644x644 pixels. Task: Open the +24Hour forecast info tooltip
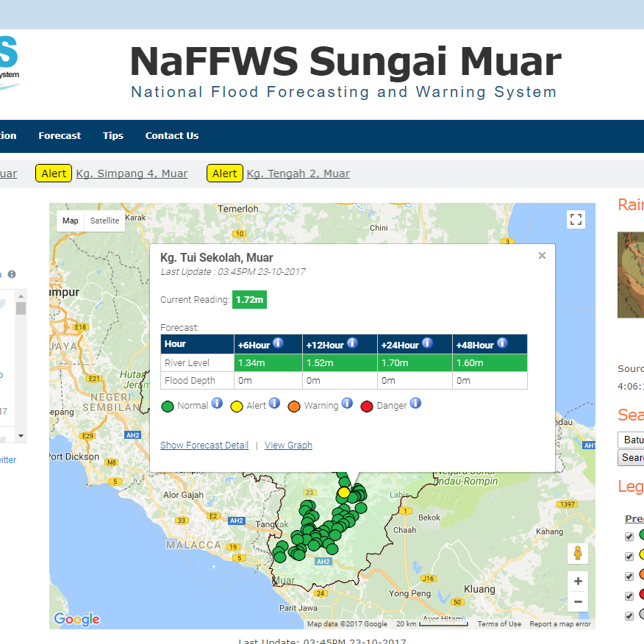(426, 343)
